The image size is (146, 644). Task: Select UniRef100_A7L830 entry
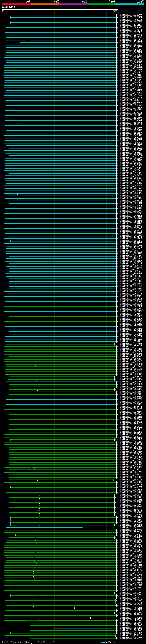click(x=131, y=88)
